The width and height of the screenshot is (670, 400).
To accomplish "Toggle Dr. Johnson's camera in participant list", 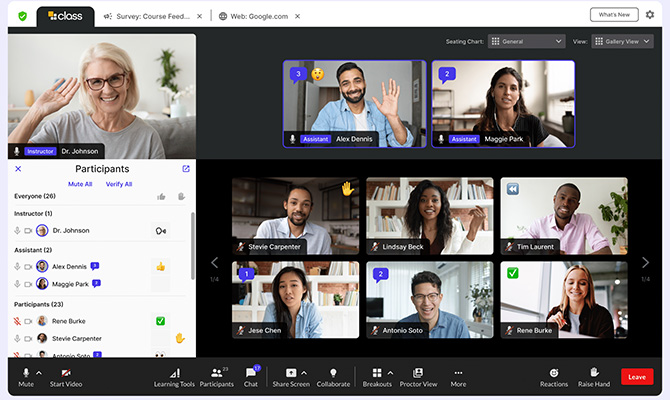I will [x=28, y=231].
